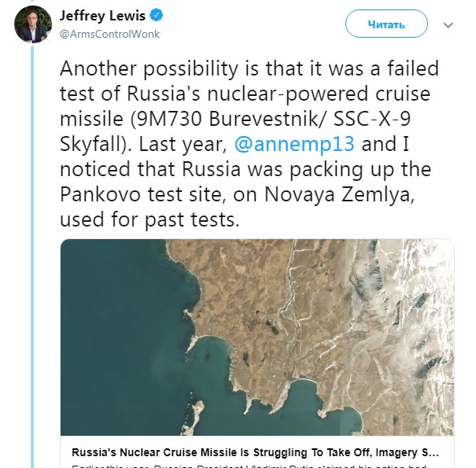476x468 pixels.
Task: Click the "used for past tests." closing line
Action: coord(149,219)
